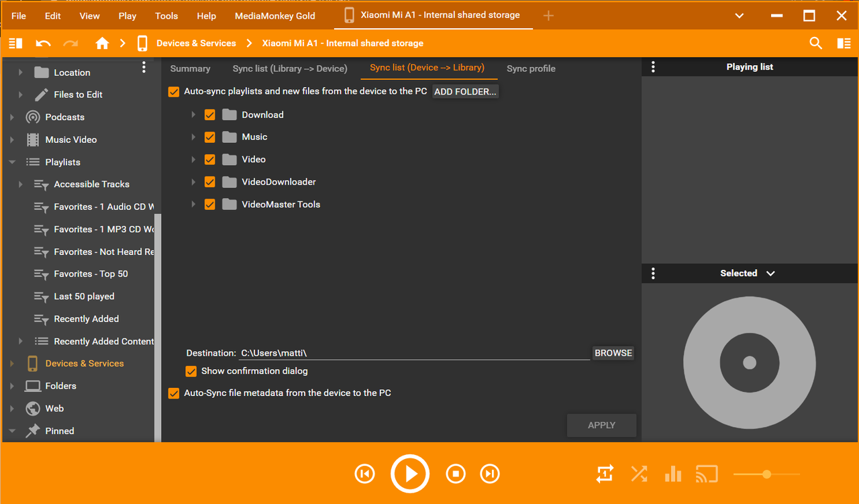
Task: Click the Podcasts icon in tree
Action: click(x=33, y=117)
